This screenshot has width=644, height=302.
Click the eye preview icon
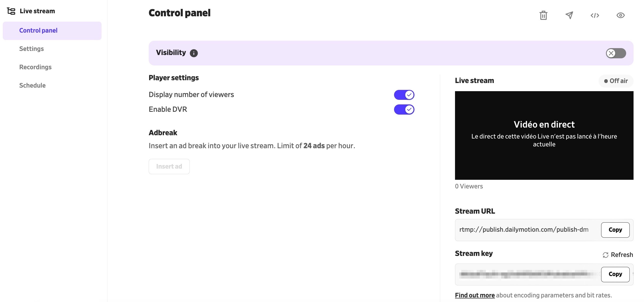(621, 15)
